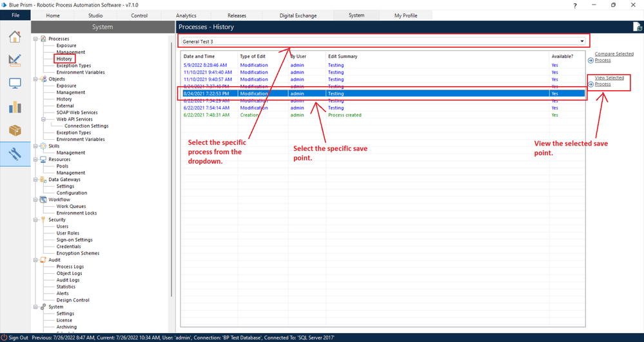
Task: Collapse the Objects tree node
Action: point(35,79)
